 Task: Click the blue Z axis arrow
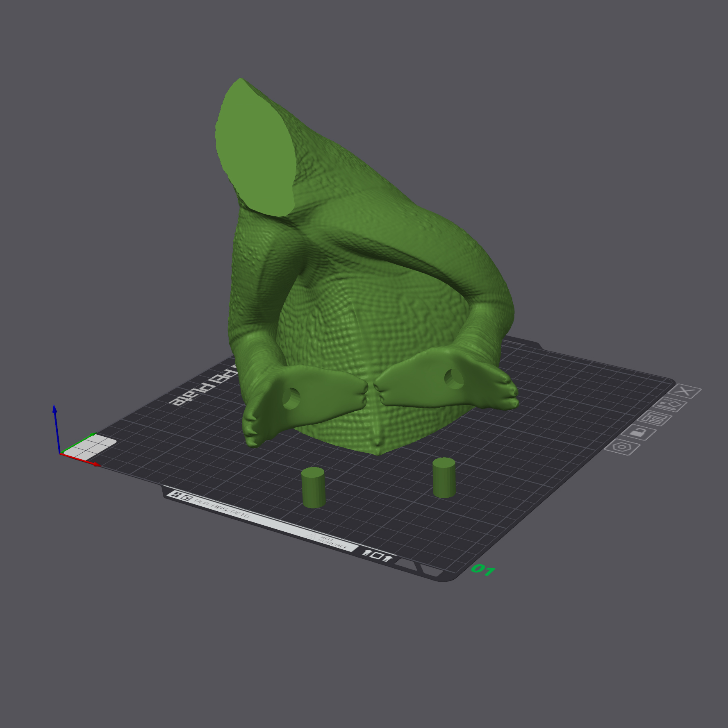point(57,428)
